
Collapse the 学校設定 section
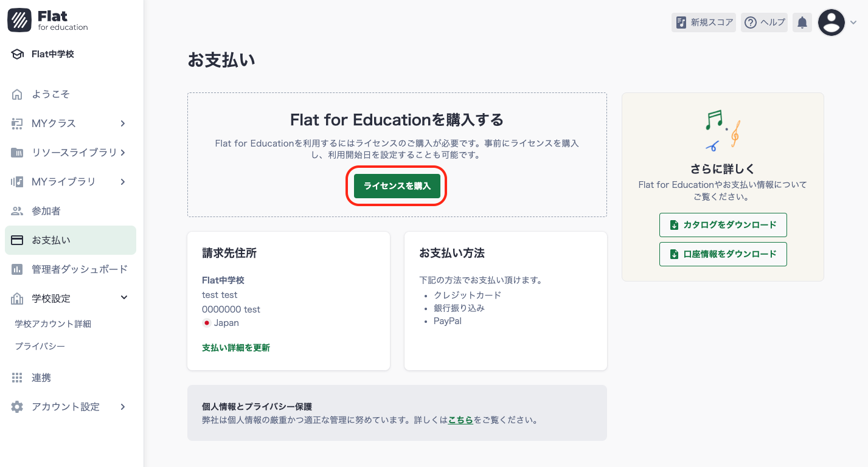(124, 298)
